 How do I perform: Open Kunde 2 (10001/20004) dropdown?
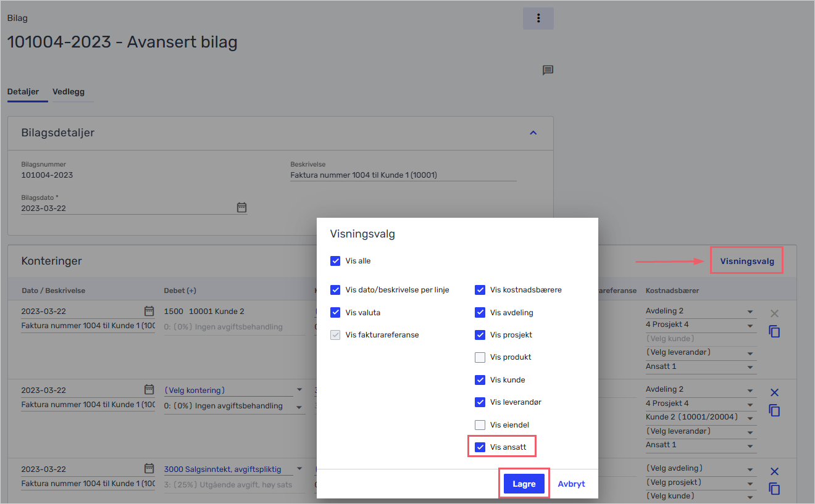click(x=701, y=417)
